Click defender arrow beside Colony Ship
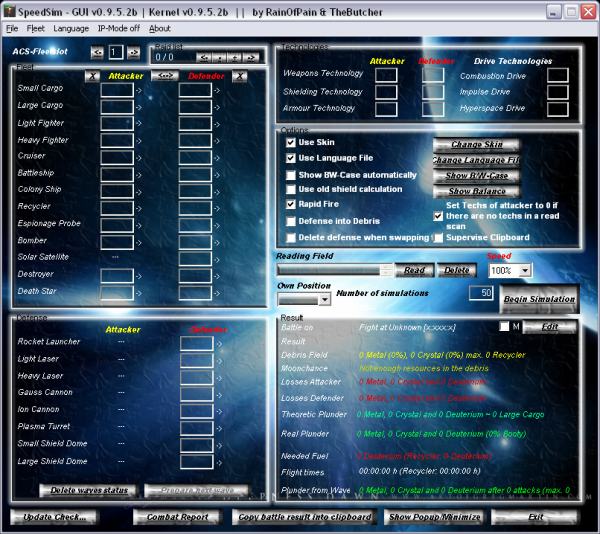This screenshot has width=600, height=534. coord(217,192)
